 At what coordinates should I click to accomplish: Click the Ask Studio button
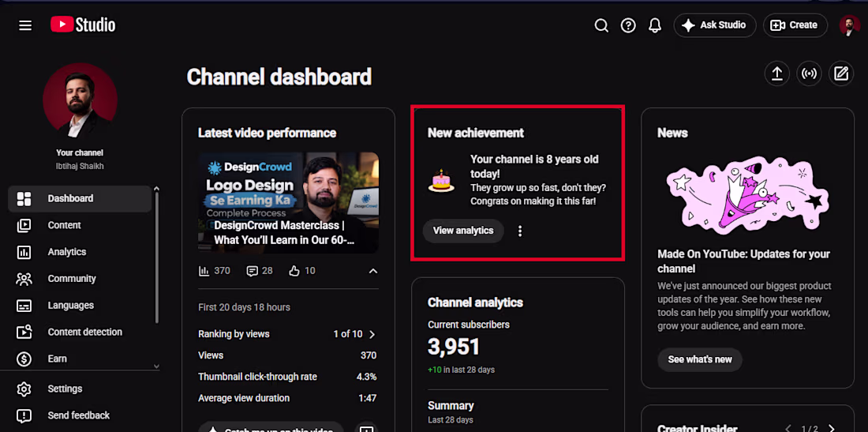coord(713,25)
